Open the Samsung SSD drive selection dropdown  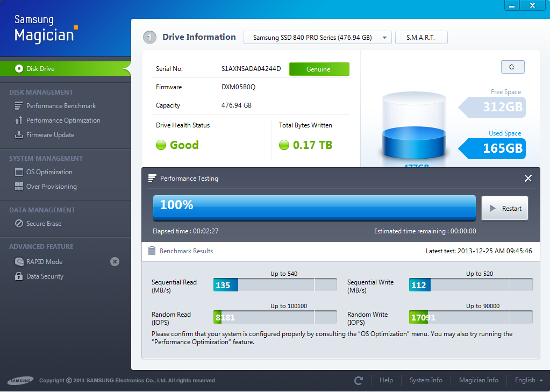click(317, 38)
